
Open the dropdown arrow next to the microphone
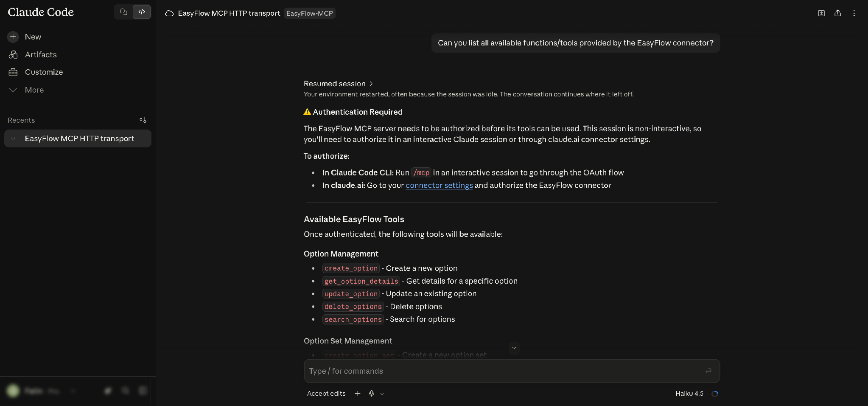pos(382,394)
